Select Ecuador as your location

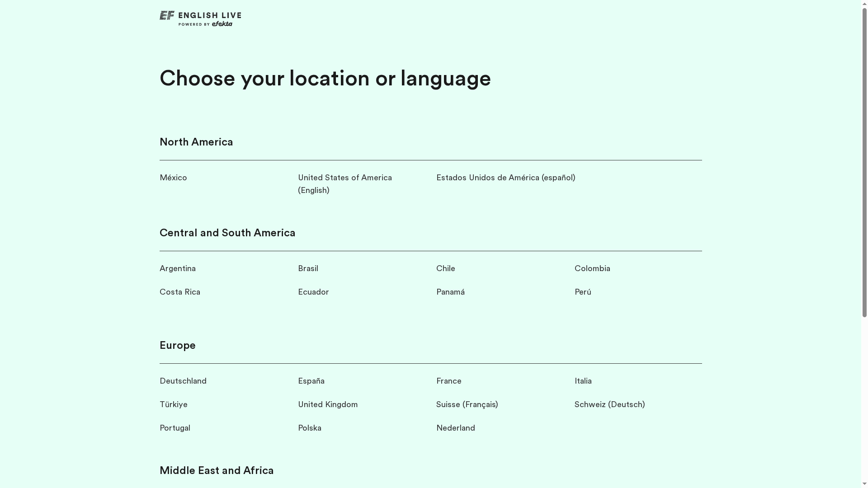313,292
